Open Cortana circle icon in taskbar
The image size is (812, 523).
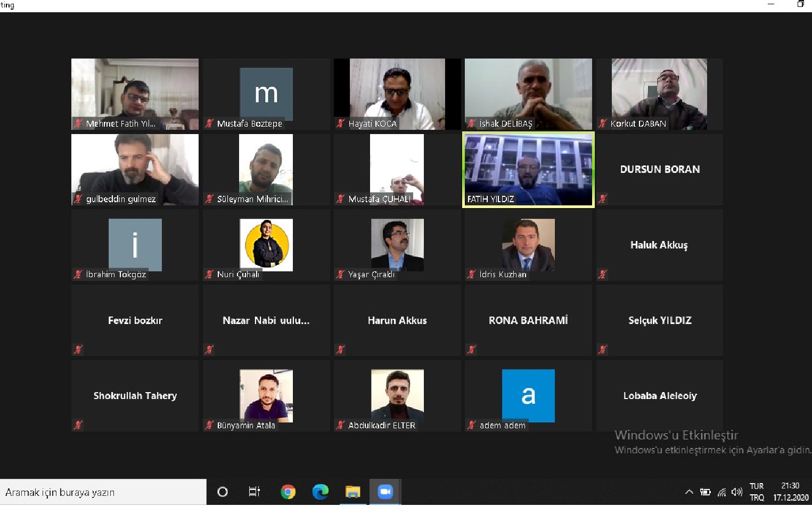pyautogui.click(x=223, y=492)
